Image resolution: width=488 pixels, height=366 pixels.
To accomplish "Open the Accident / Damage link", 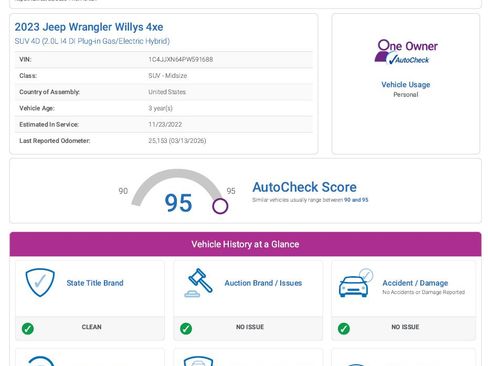I will tap(415, 283).
